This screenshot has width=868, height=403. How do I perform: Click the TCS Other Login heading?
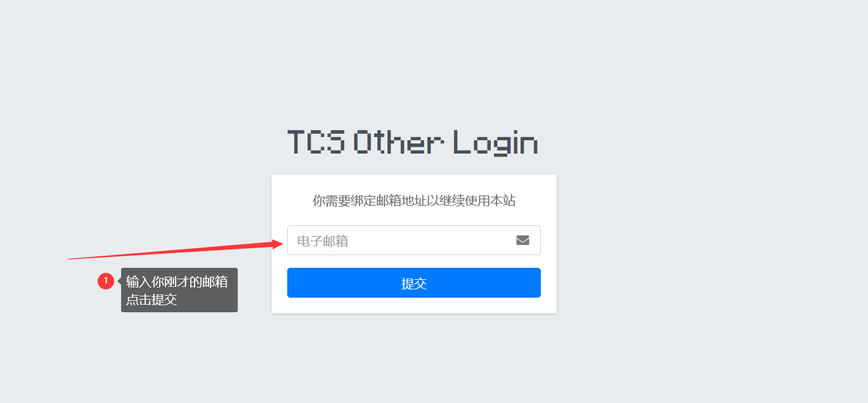[413, 143]
